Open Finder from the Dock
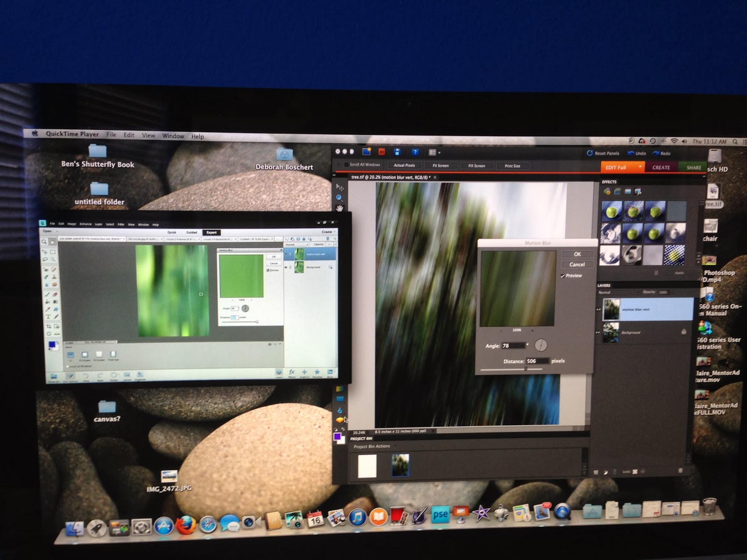This screenshot has height=560, width=747. coord(74,529)
